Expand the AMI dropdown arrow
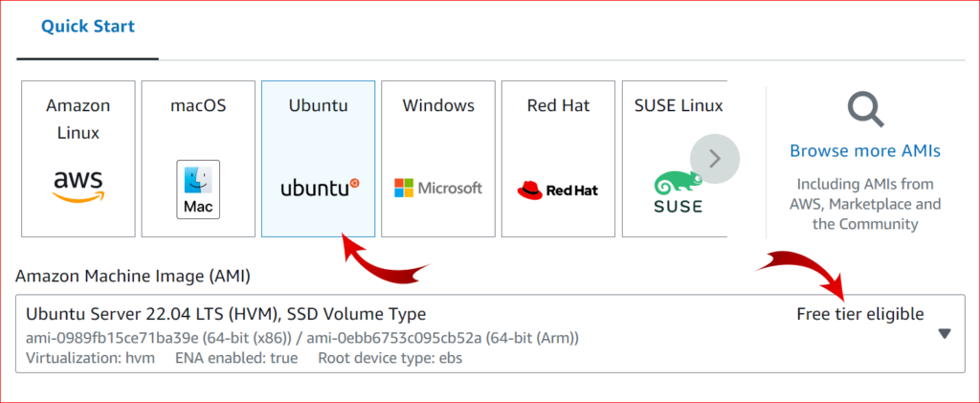The height and width of the screenshot is (403, 980). point(945,334)
